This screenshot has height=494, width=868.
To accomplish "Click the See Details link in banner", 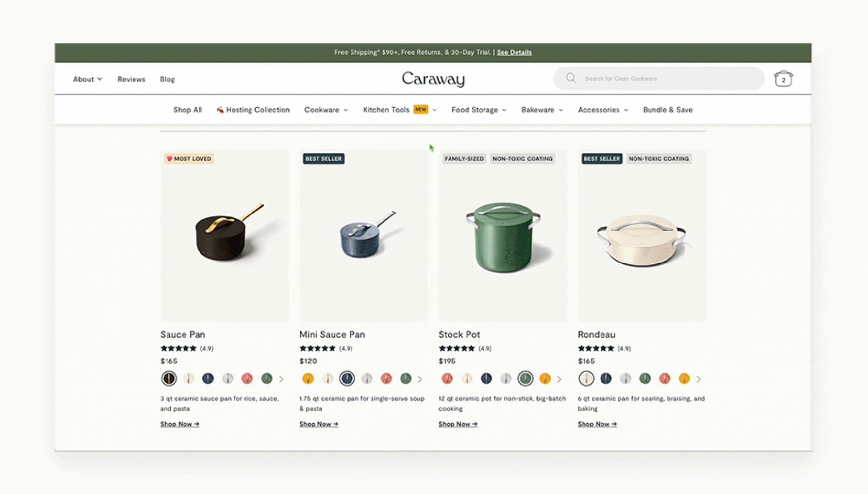I will click(x=514, y=52).
